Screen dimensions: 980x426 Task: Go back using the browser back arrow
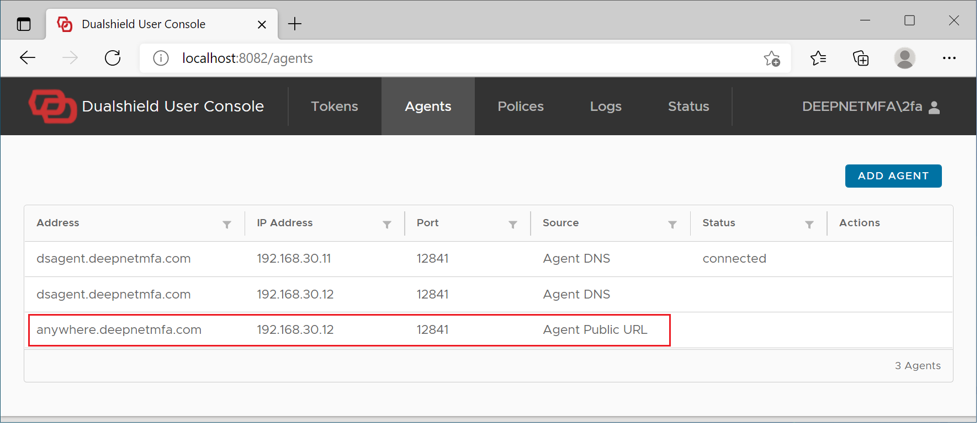28,58
